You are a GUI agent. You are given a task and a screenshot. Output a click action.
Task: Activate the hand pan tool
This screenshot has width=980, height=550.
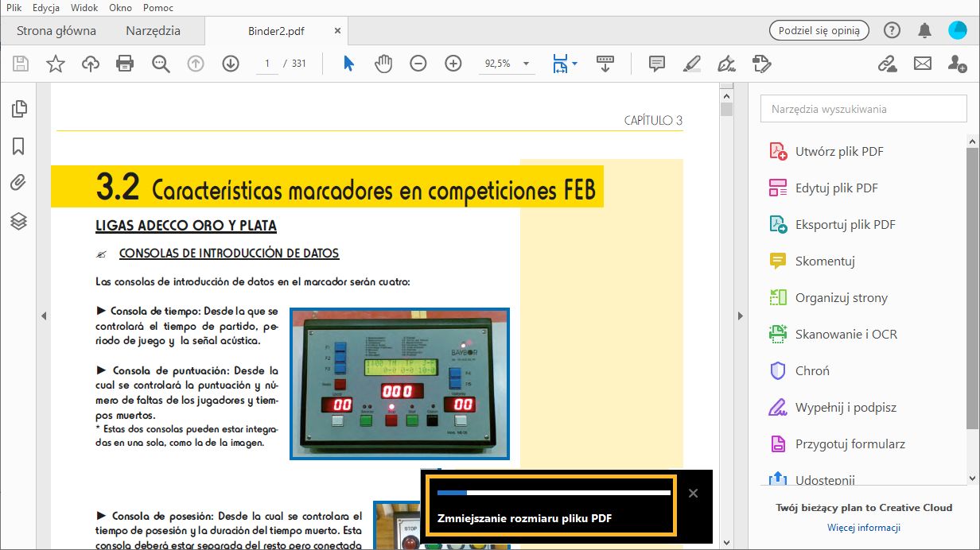pos(383,64)
